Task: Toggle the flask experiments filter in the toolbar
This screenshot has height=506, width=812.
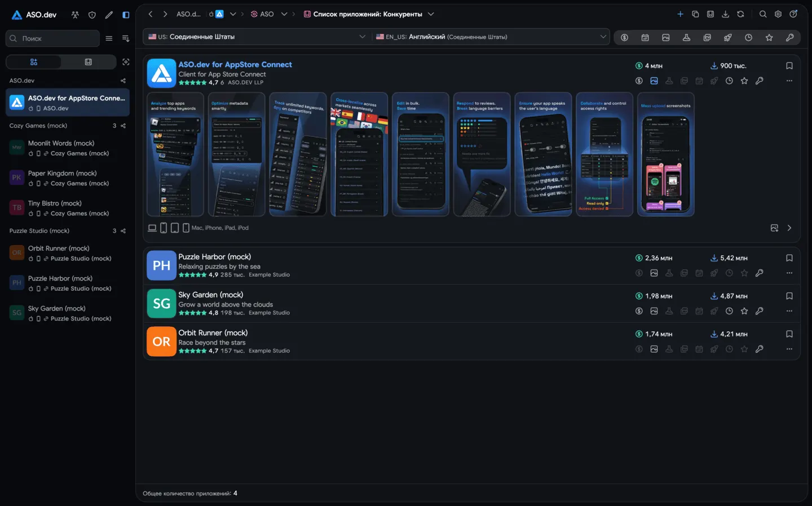Action: point(686,37)
